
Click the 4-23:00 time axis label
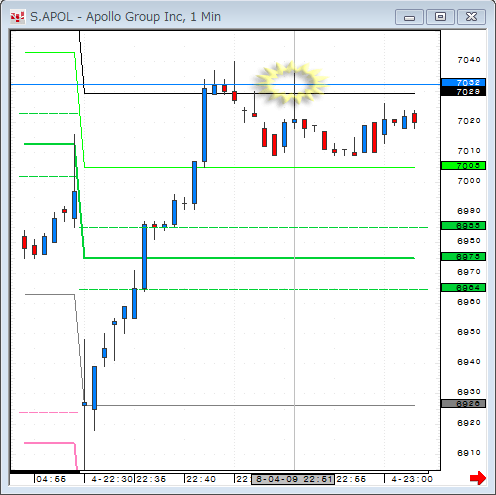(x=412, y=479)
